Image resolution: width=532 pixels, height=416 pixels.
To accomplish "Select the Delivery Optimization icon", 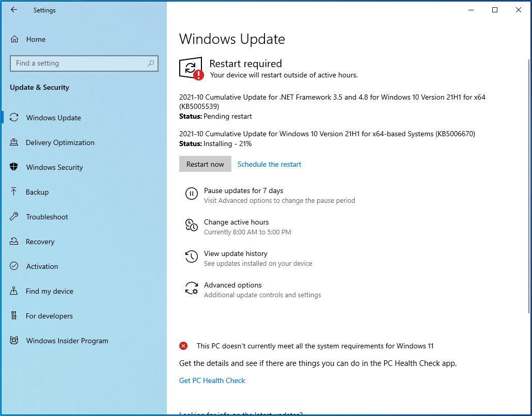I will click(x=15, y=142).
